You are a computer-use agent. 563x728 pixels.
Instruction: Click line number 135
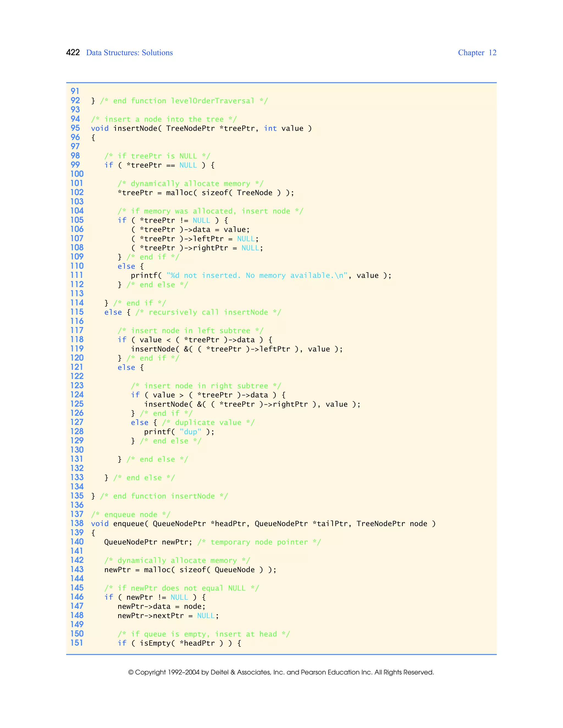click(77, 496)
